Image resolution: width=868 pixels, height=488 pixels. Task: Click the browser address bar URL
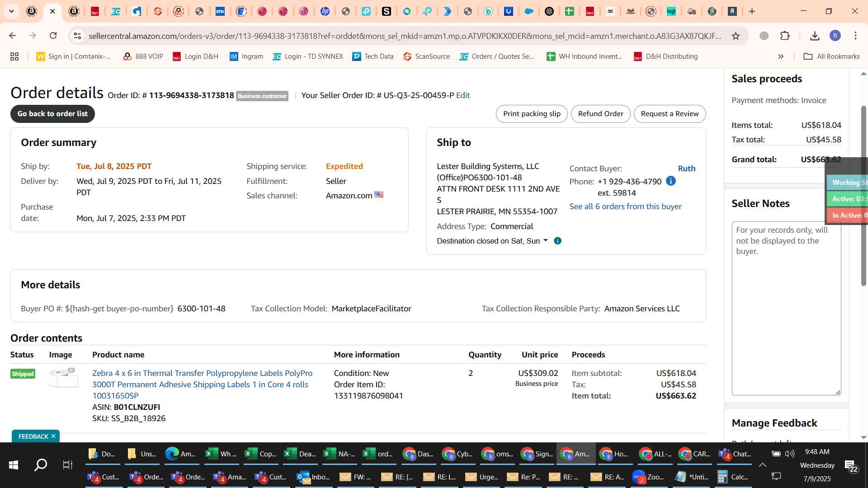pos(405,36)
